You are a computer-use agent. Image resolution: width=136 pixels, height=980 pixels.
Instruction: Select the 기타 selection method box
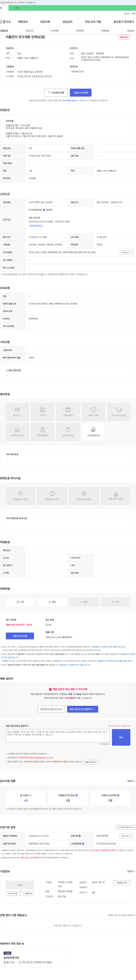click(x=115, y=602)
